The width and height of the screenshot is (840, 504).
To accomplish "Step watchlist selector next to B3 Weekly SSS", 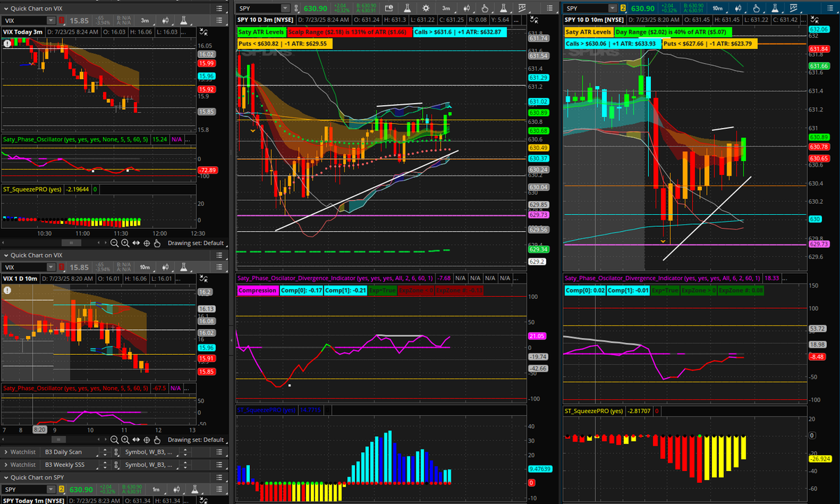I will tap(105, 465).
